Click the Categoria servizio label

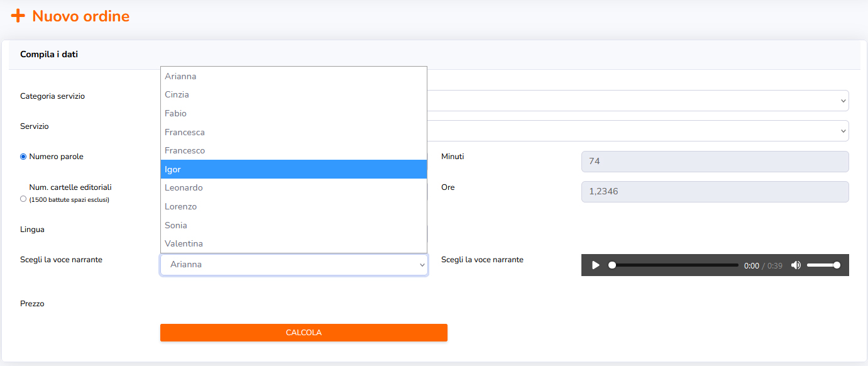pyautogui.click(x=52, y=96)
